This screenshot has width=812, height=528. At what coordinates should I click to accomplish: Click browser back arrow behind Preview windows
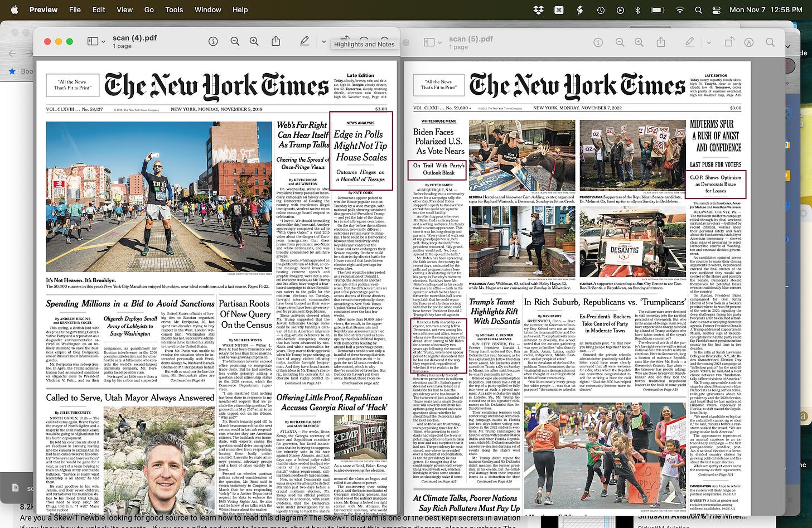pyautogui.click(x=12, y=54)
